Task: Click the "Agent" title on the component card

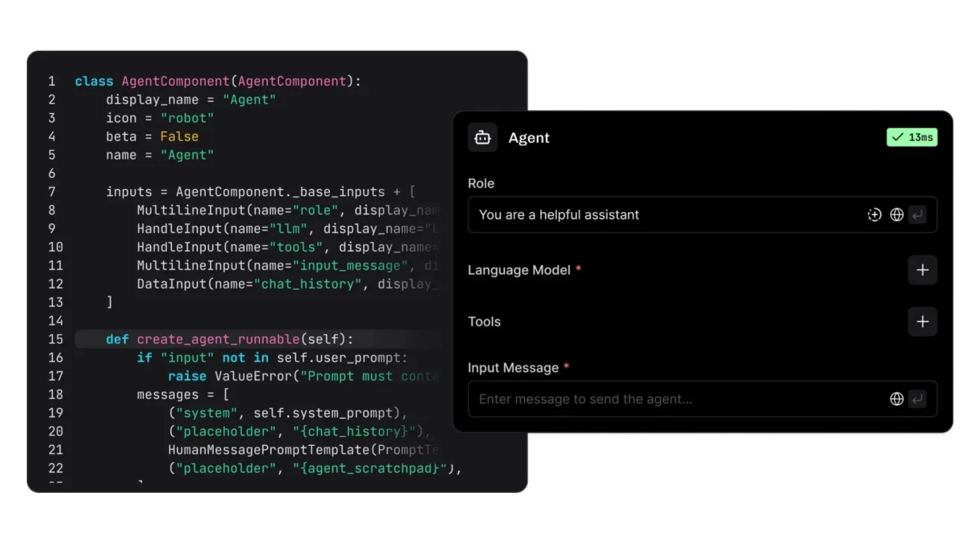Action: click(529, 138)
